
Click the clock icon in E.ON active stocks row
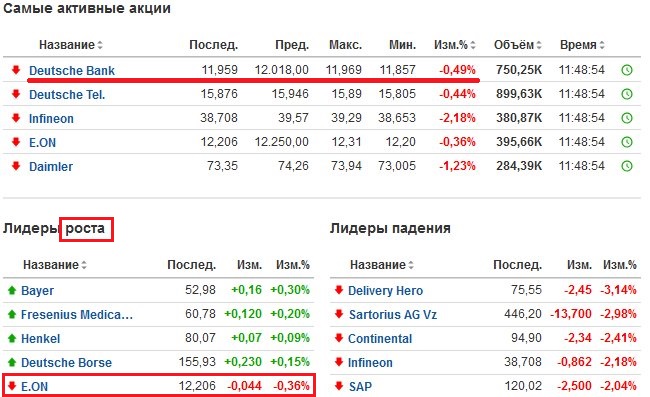point(627,142)
